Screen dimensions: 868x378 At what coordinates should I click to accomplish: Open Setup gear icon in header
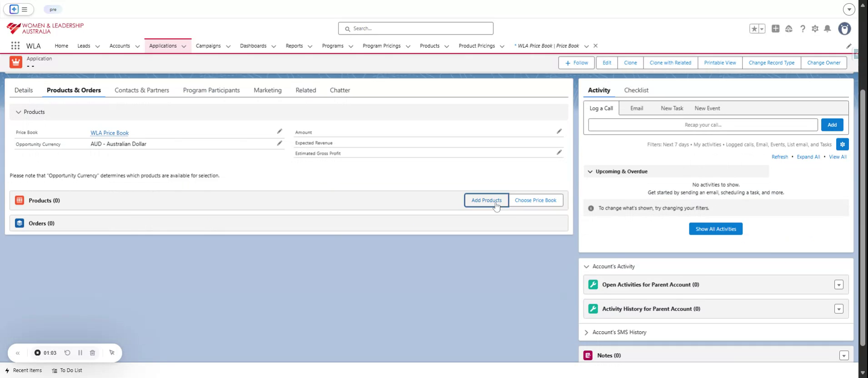(x=815, y=29)
